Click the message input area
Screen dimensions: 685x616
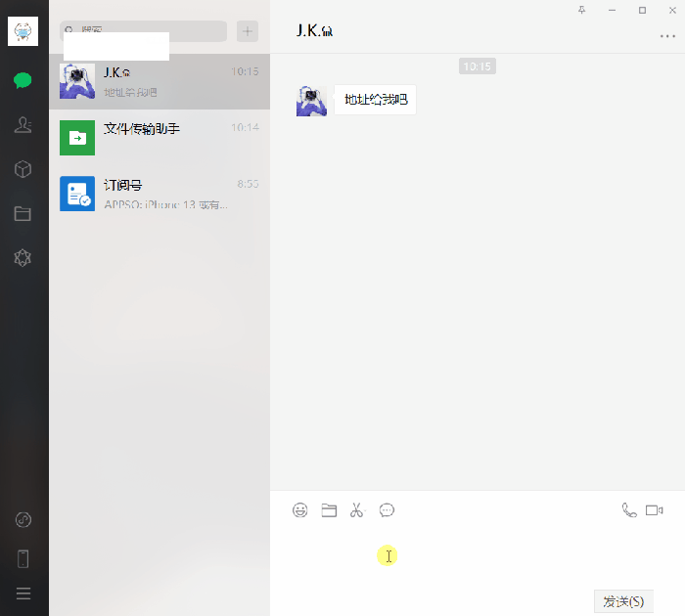coord(478,554)
